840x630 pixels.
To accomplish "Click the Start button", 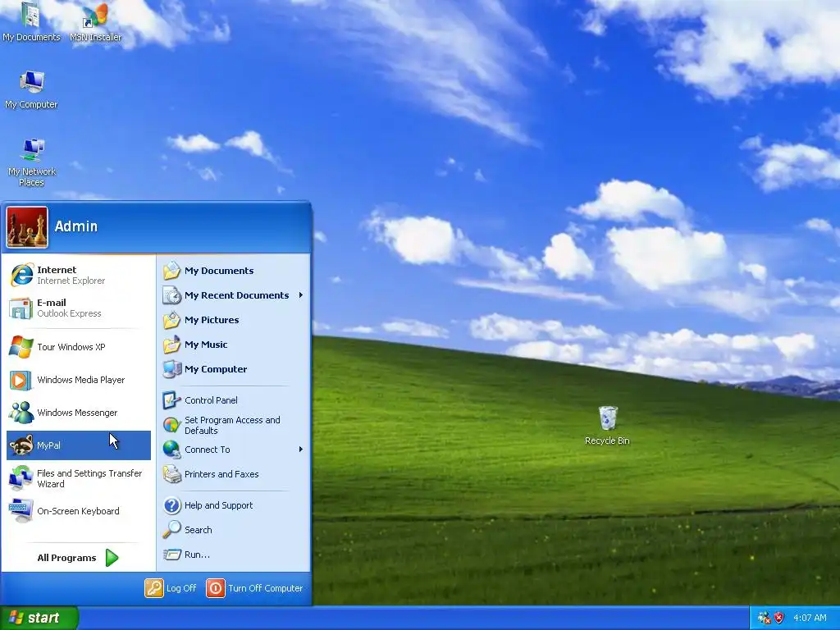I will point(39,618).
